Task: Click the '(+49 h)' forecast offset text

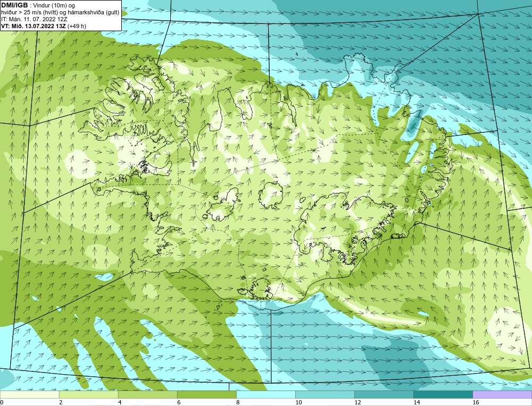Action: (77, 26)
